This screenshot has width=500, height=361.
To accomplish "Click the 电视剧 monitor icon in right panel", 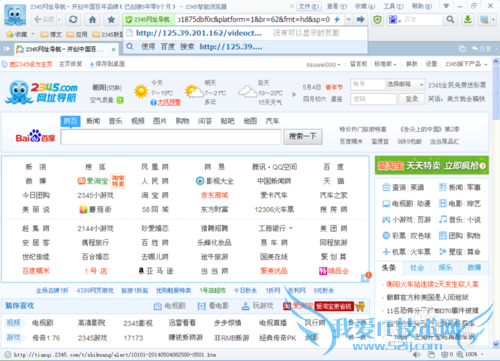I will click(386, 203).
